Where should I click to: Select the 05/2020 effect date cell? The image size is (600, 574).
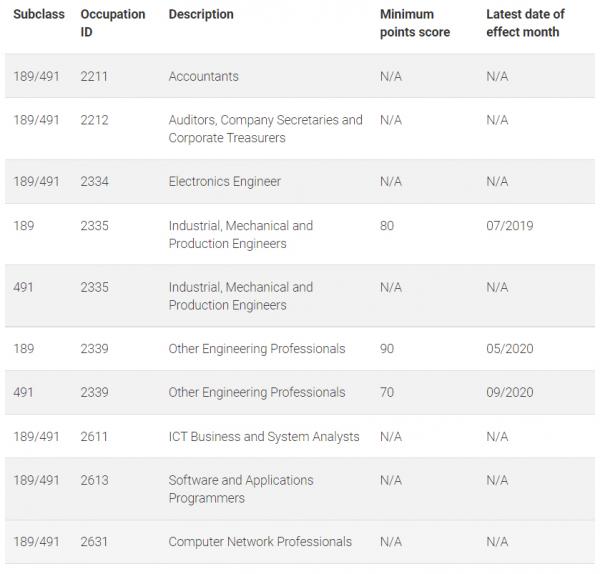point(510,349)
